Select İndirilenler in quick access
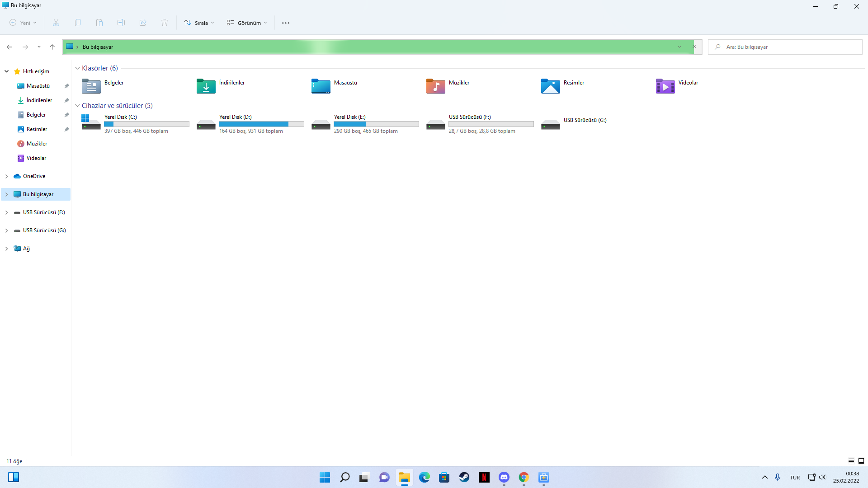This screenshot has height=488, width=868. tap(38, 100)
